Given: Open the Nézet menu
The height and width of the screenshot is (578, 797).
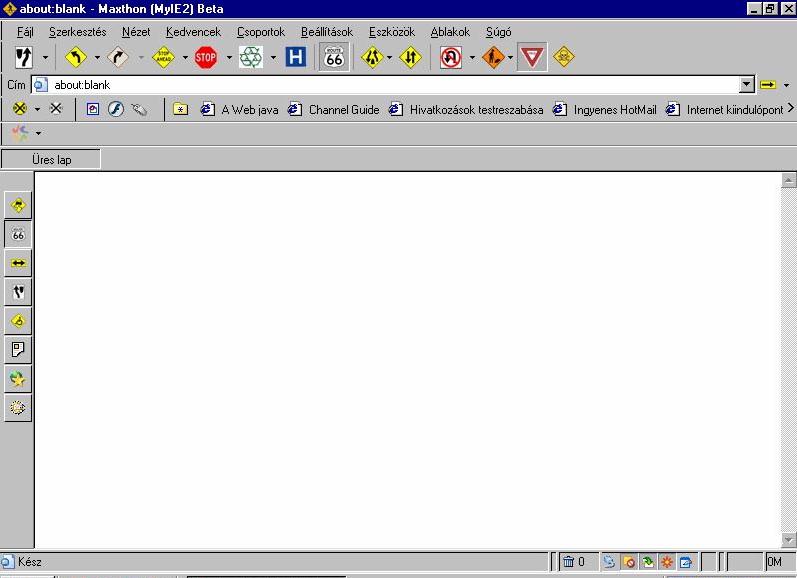Looking at the screenshot, I should 136,32.
